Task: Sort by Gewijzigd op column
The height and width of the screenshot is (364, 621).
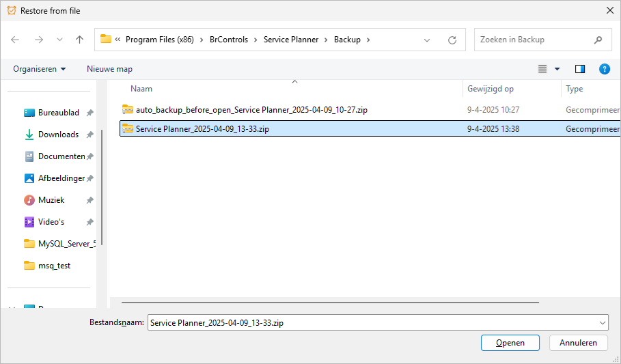Action: point(491,89)
